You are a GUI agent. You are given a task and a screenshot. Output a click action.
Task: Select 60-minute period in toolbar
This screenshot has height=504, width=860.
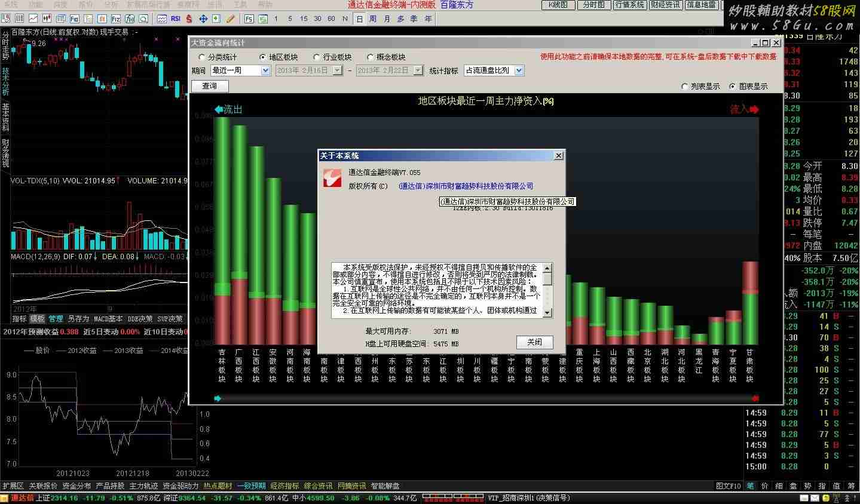coord(331,19)
